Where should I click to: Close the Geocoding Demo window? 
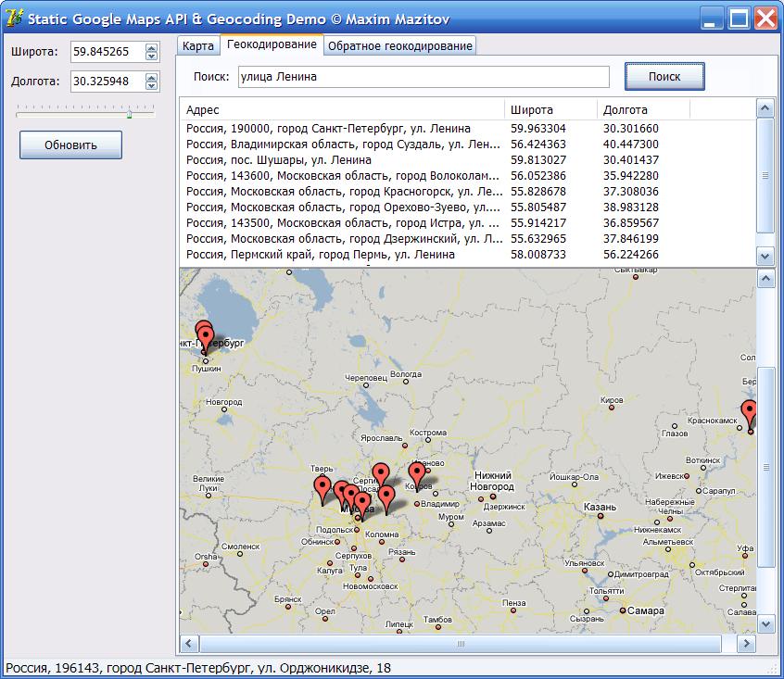[766, 19]
